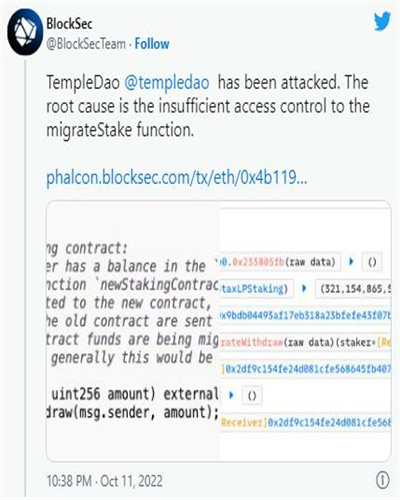Click the empty parentheses result box at top
The image size is (400, 500).
(372, 262)
